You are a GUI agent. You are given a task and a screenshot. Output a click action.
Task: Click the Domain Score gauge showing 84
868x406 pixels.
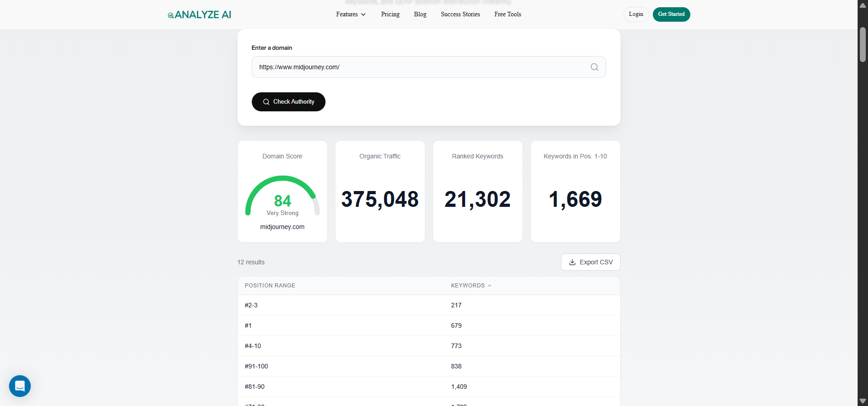point(283,196)
